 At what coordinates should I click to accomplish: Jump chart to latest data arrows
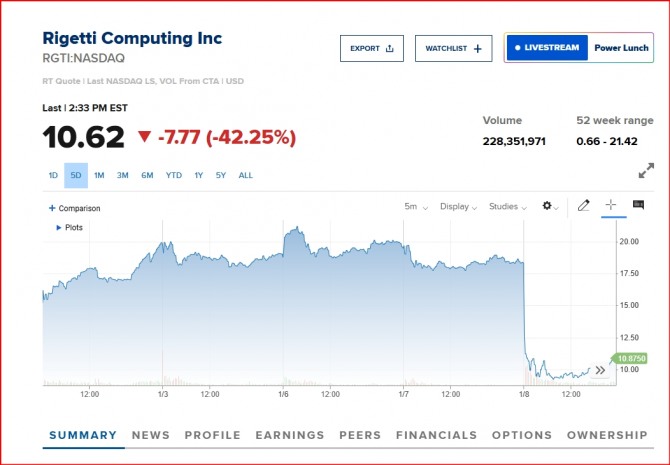point(600,370)
